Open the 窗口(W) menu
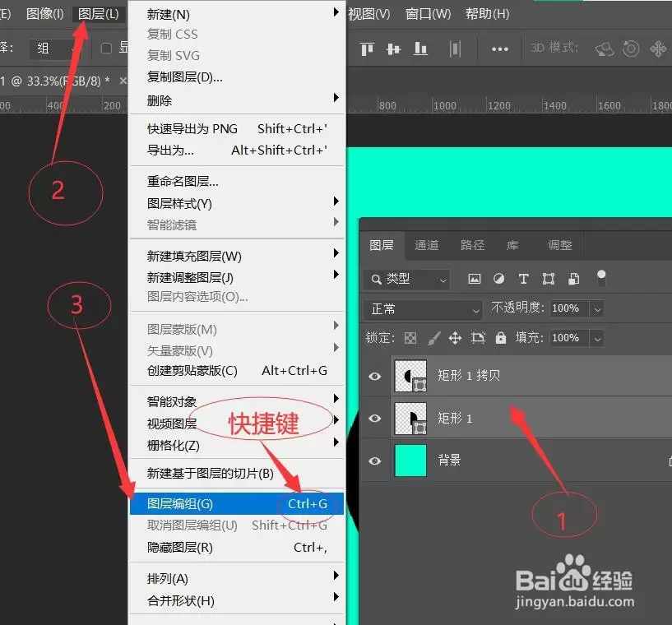 tap(429, 14)
